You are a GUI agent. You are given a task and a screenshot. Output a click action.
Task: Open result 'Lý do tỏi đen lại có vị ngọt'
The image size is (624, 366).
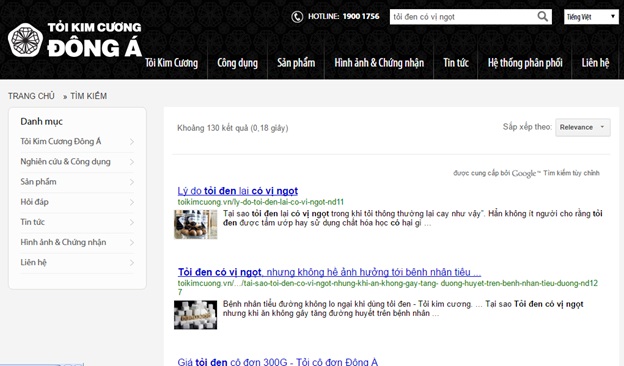point(238,191)
